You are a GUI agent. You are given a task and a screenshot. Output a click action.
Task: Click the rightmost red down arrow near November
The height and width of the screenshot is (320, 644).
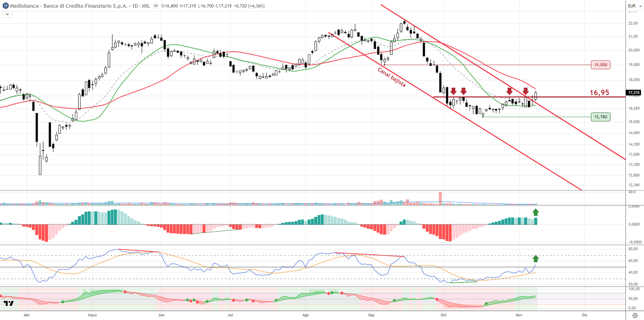click(526, 91)
